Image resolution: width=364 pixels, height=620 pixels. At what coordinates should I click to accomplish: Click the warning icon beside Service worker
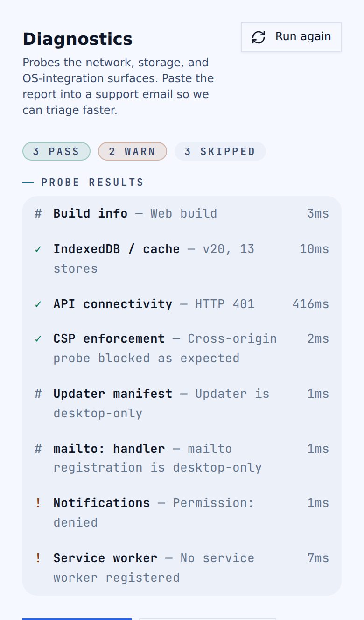click(38, 558)
